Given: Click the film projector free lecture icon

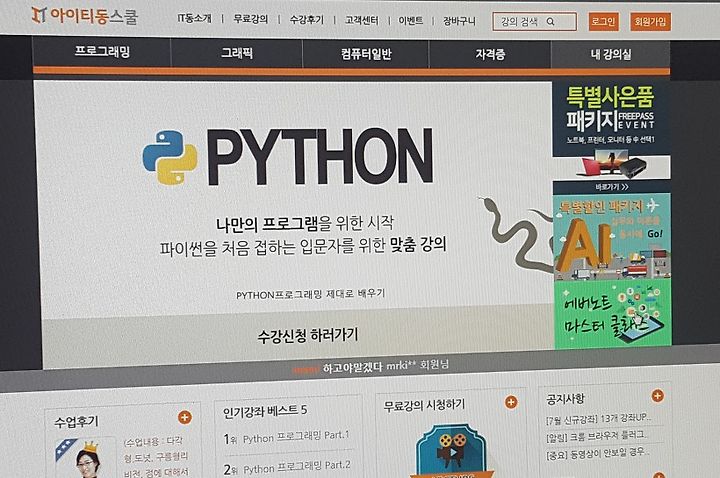Looking at the screenshot, I should (451, 450).
